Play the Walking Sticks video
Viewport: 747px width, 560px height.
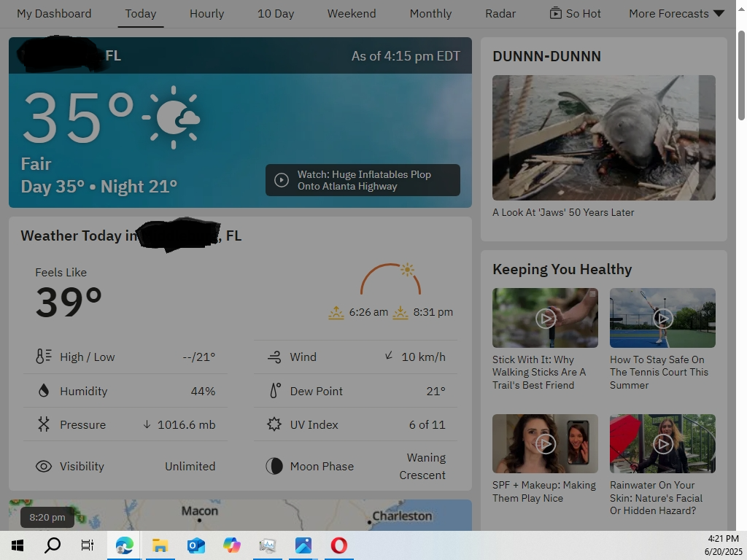pos(545,318)
